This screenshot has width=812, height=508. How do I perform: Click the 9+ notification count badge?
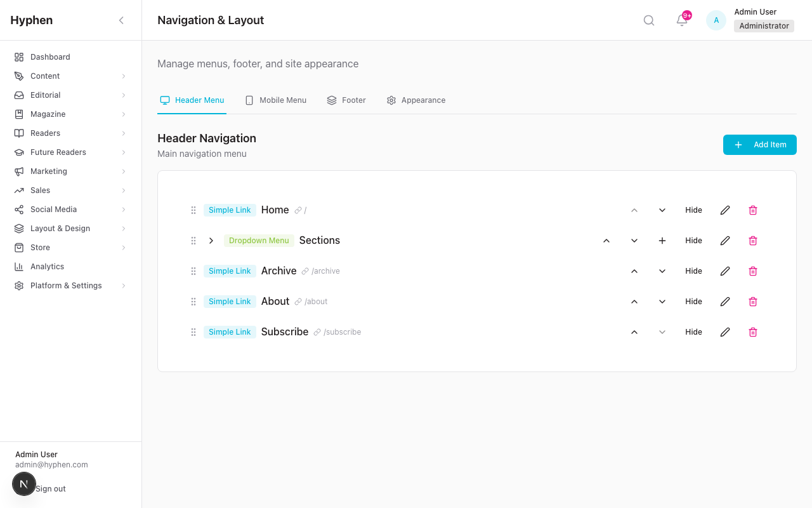(x=686, y=15)
